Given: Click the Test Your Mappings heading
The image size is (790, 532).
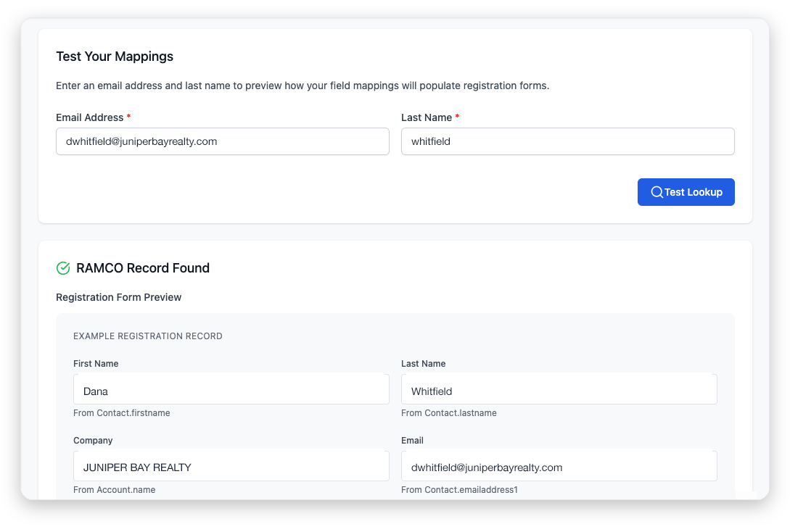Looking at the screenshot, I should point(115,57).
